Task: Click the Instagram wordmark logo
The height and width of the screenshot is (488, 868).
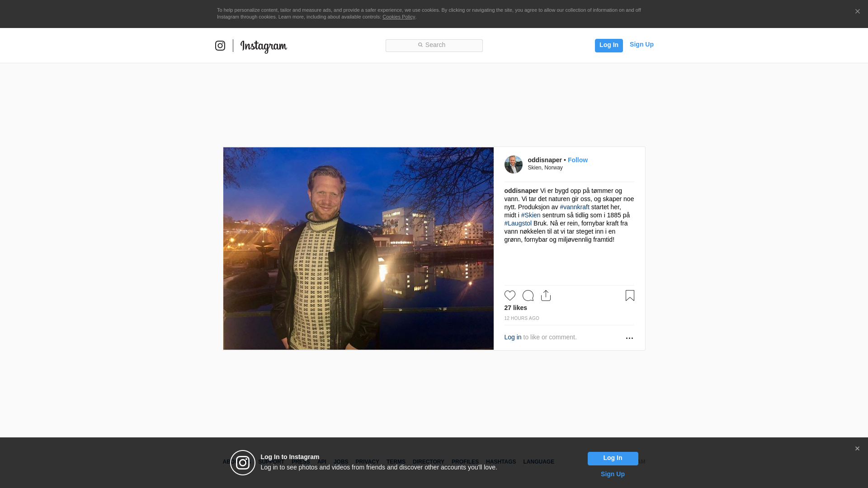Action: [264, 46]
